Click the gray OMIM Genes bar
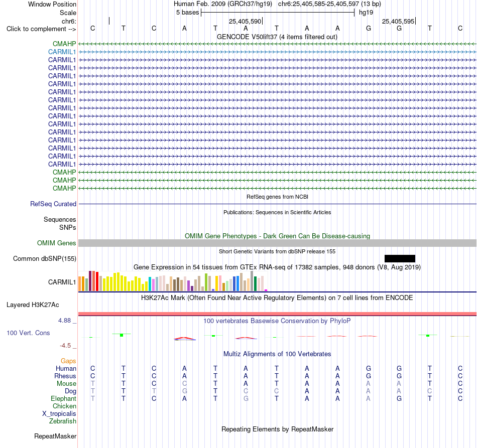 pos(278,243)
